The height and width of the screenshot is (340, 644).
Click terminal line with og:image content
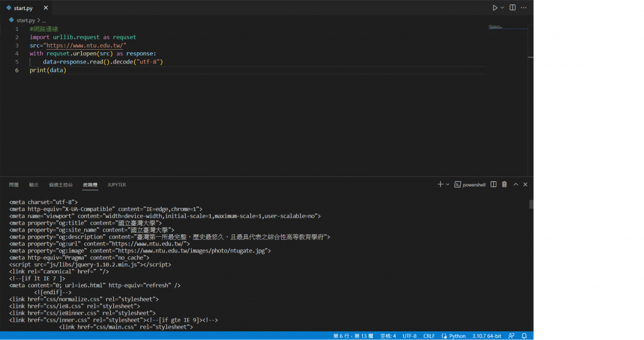pos(140,251)
